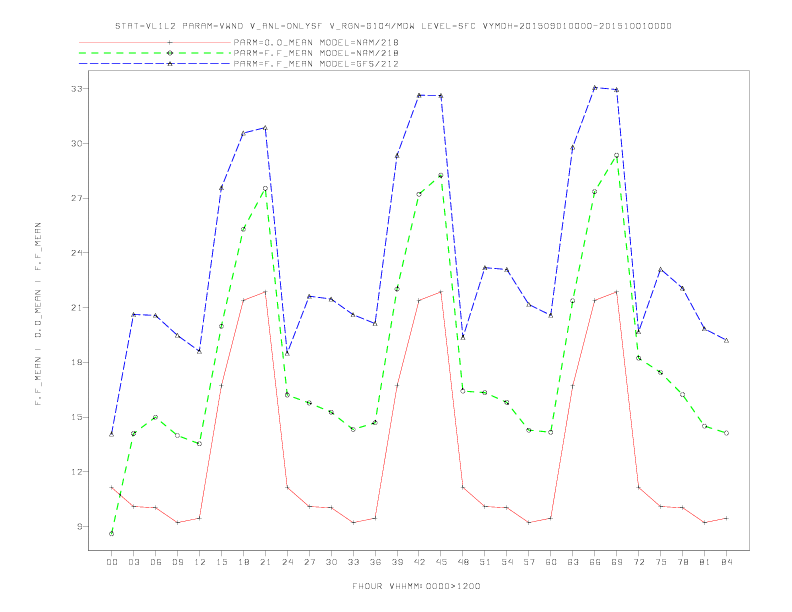Click the chart title beginning with STAT=VL1L2
The width and height of the screenshot is (792, 612).
point(393,26)
